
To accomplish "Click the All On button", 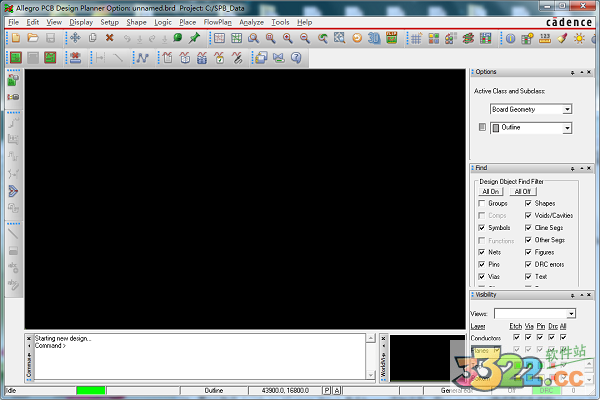I will click(491, 191).
